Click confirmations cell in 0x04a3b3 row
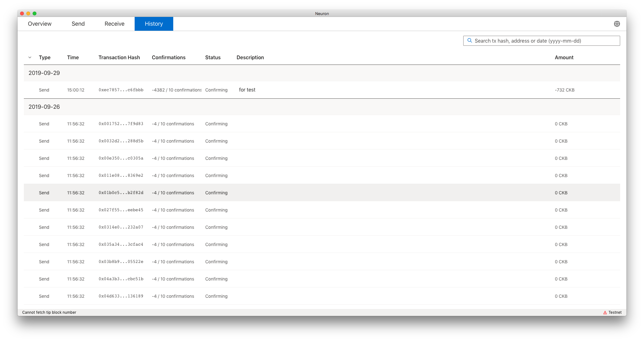Image resolution: width=644 pixels, height=341 pixels. [x=173, y=279]
